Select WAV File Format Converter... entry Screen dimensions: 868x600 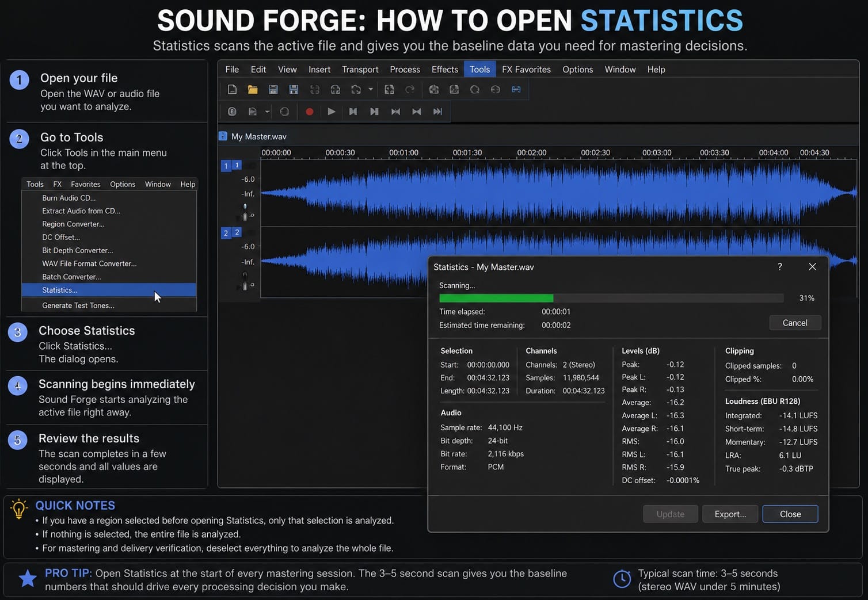click(x=109, y=263)
